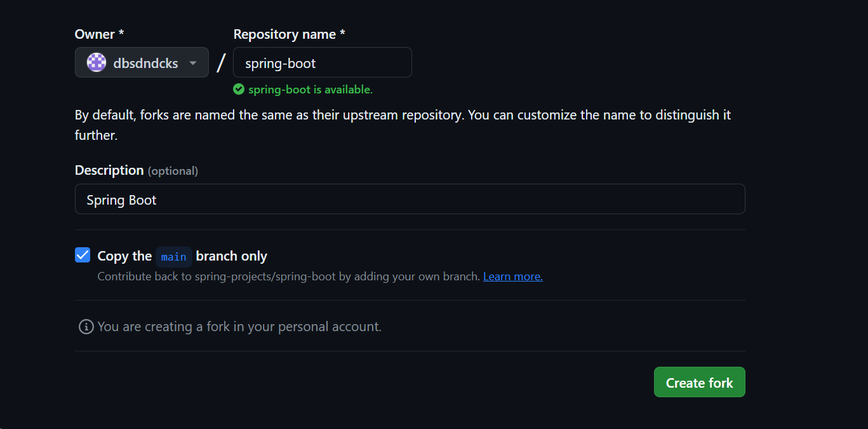The height and width of the screenshot is (429, 868).
Task: Click the dbsndcks owner avatar icon
Action: (x=97, y=62)
